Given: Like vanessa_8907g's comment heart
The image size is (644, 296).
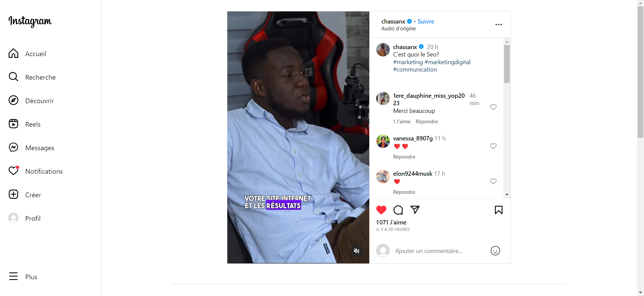Looking at the screenshot, I should point(493,146).
